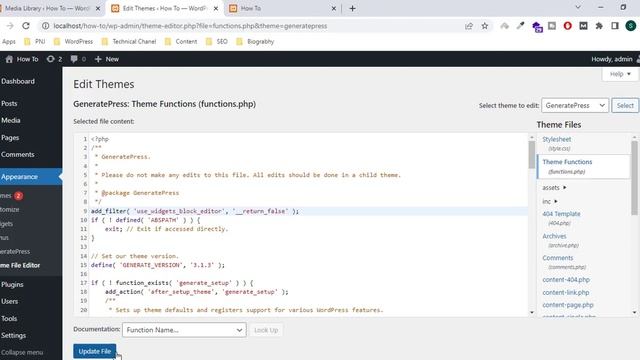Open the site information icon beside URL
The height and width of the screenshot is (360, 640).
click(45, 26)
